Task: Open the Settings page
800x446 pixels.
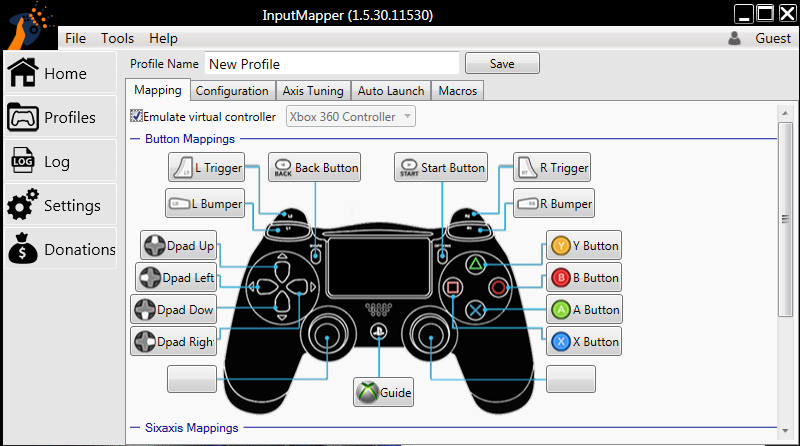Action: click(60, 205)
